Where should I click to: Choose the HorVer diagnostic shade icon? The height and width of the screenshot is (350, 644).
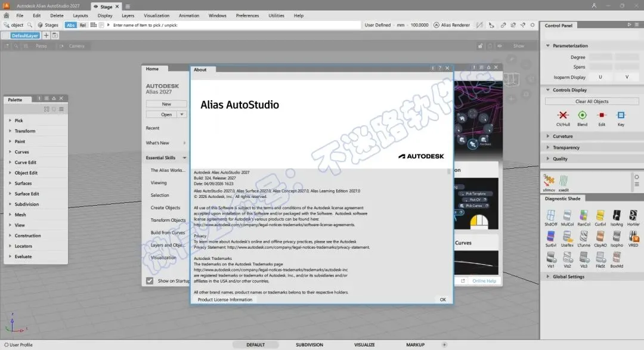[x=633, y=215]
